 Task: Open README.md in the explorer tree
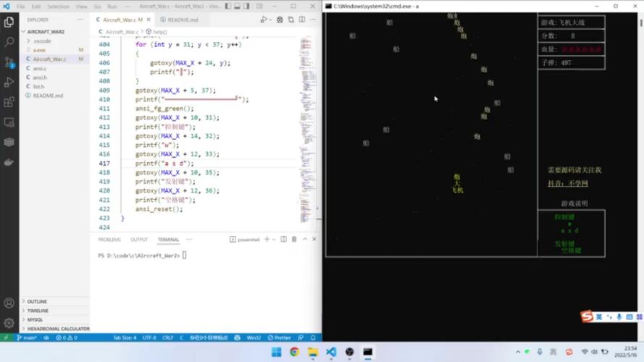(x=54, y=96)
